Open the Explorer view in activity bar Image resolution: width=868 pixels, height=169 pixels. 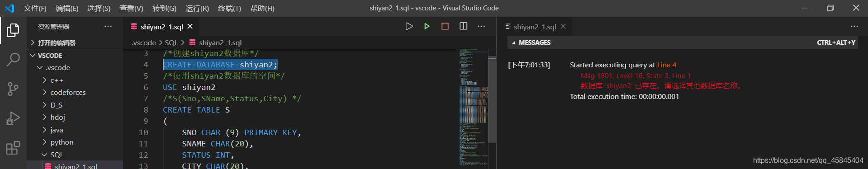pyautogui.click(x=13, y=30)
